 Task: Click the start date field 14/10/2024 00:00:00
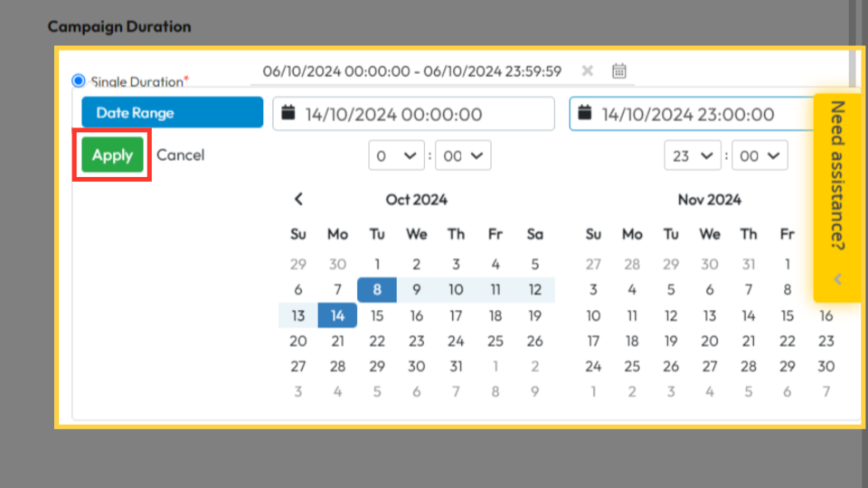[x=413, y=114]
